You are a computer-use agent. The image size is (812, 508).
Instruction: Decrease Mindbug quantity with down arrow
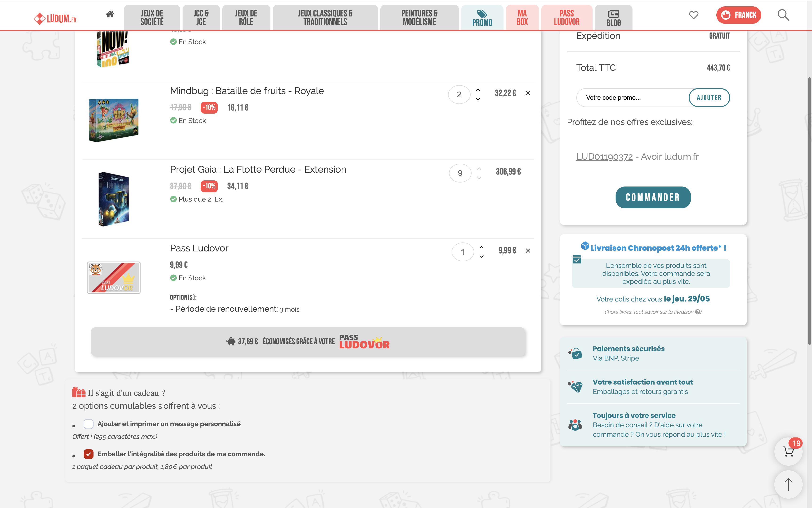coord(478,99)
